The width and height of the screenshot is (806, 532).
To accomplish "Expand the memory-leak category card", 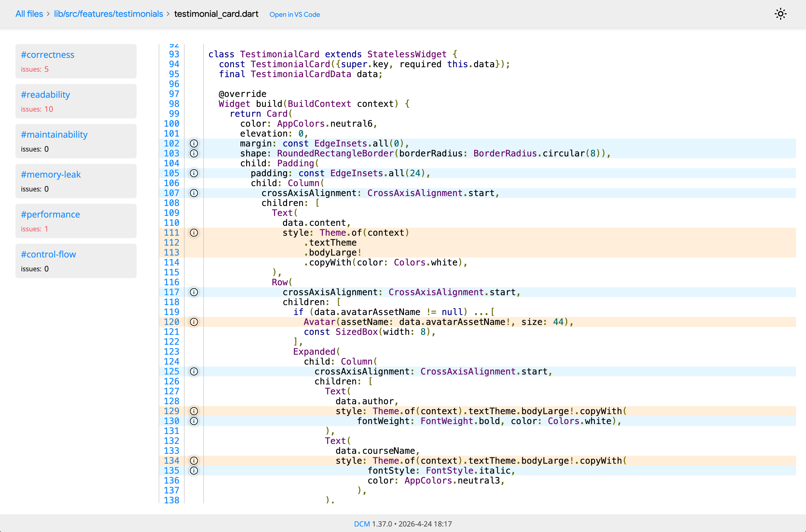I will [x=51, y=174].
